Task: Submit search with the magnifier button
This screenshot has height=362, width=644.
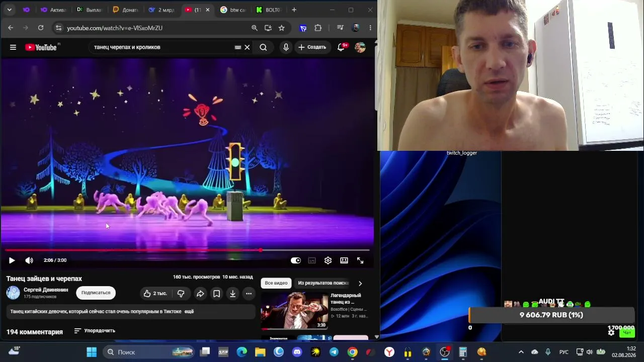Action: 263,47
